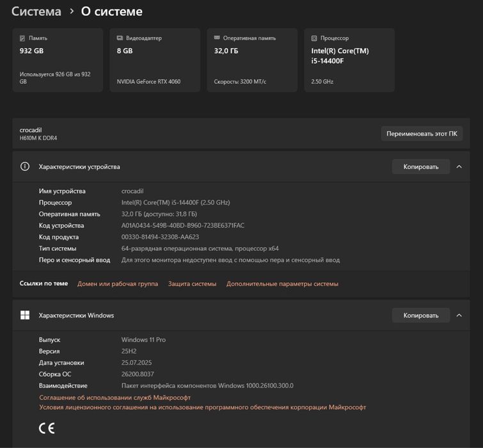Open Соглашение об использовании служб Майкрософт link

(x=115, y=397)
